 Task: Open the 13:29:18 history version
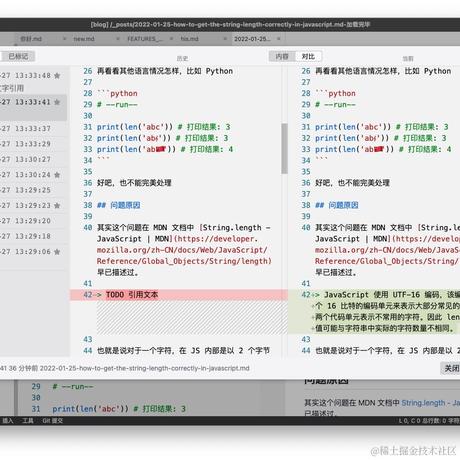tap(33, 236)
